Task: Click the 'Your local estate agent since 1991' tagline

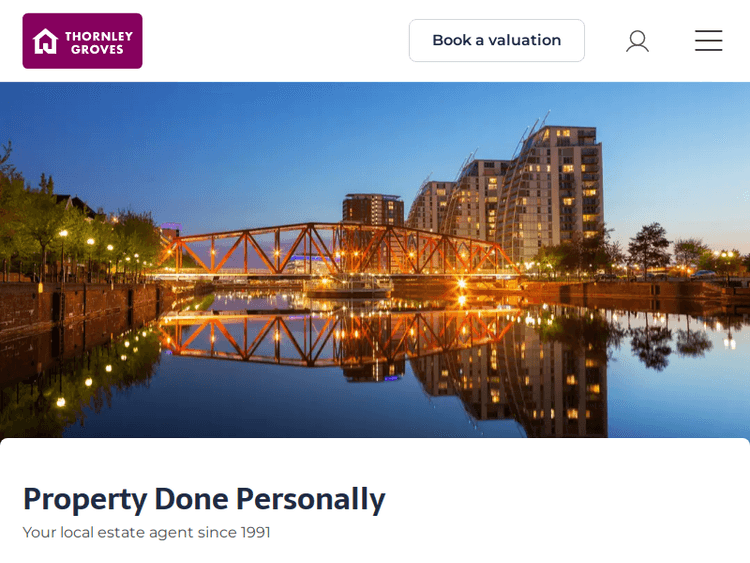Action: click(146, 532)
